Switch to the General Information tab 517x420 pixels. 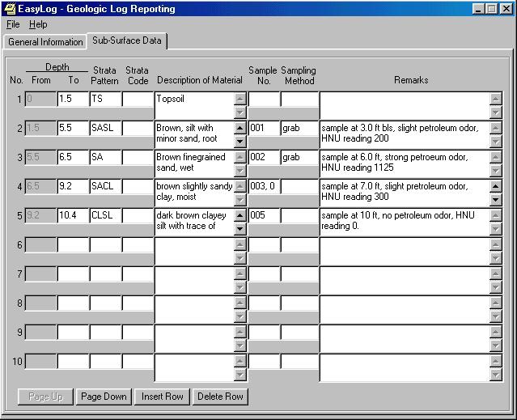tap(45, 42)
